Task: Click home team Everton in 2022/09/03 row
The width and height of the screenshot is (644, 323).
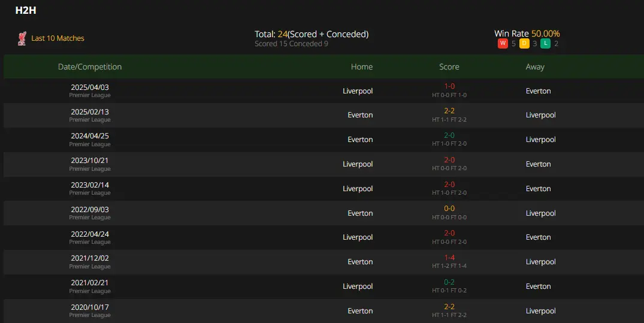Action: (x=360, y=213)
